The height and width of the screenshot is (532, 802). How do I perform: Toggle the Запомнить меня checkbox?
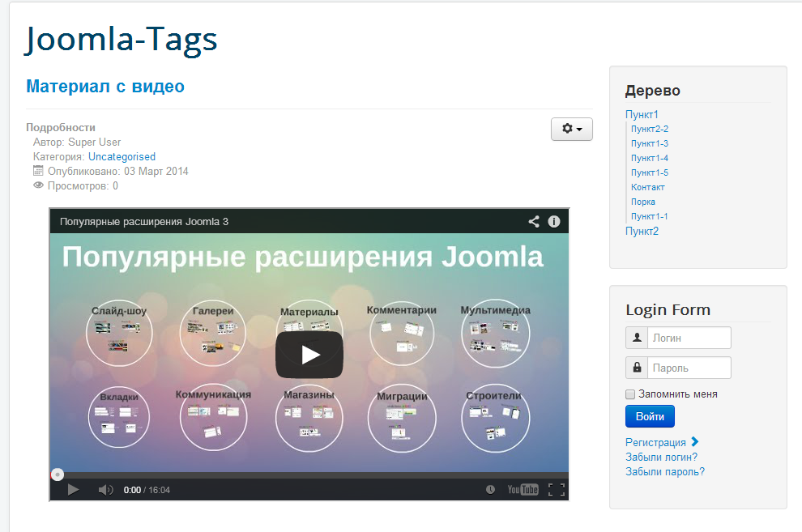pos(630,394)
